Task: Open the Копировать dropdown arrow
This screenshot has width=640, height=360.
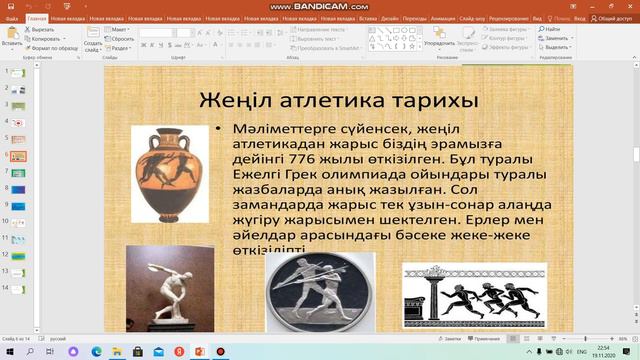Action: (x=64, y=39)
